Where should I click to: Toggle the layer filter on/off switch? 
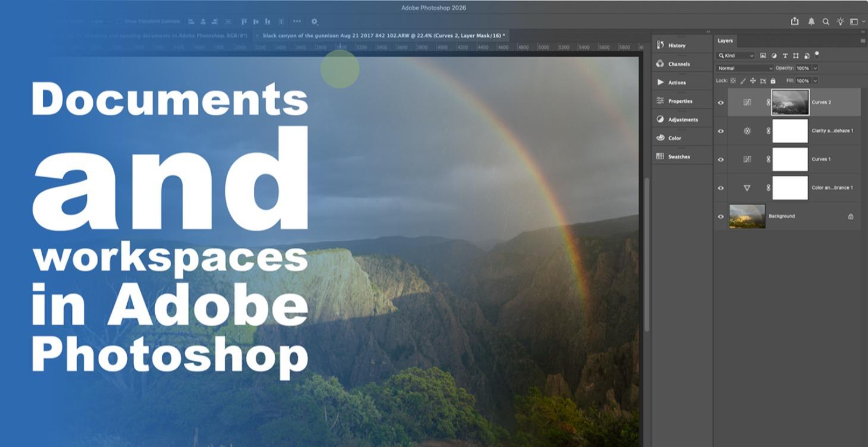(x=817, y=54)
